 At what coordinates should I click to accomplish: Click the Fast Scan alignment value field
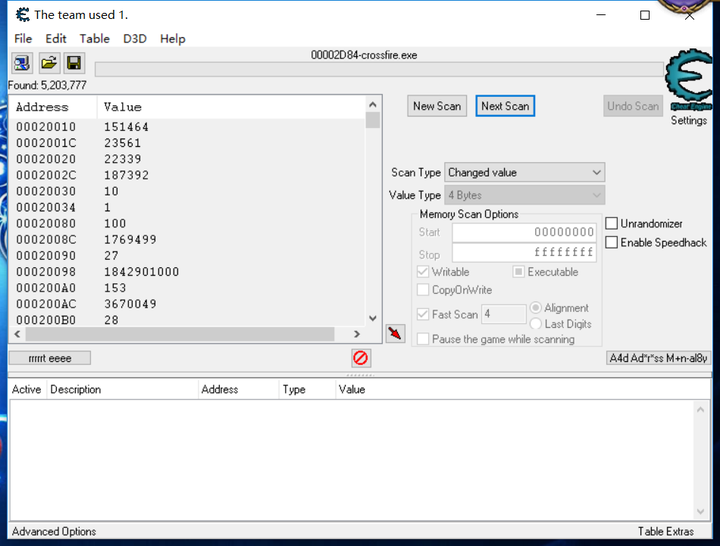pyautogui.click(x=503, y=314)
